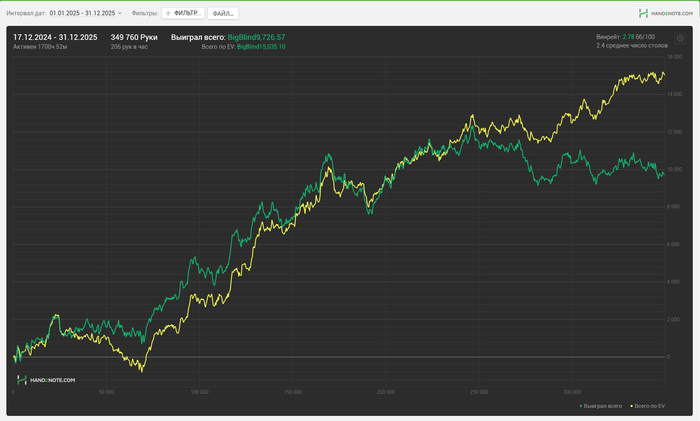This screenshot has width=700, height=421.
Task: Click the "17.12.2024 - 31.12.2025" date header
Action: point(55,37)
